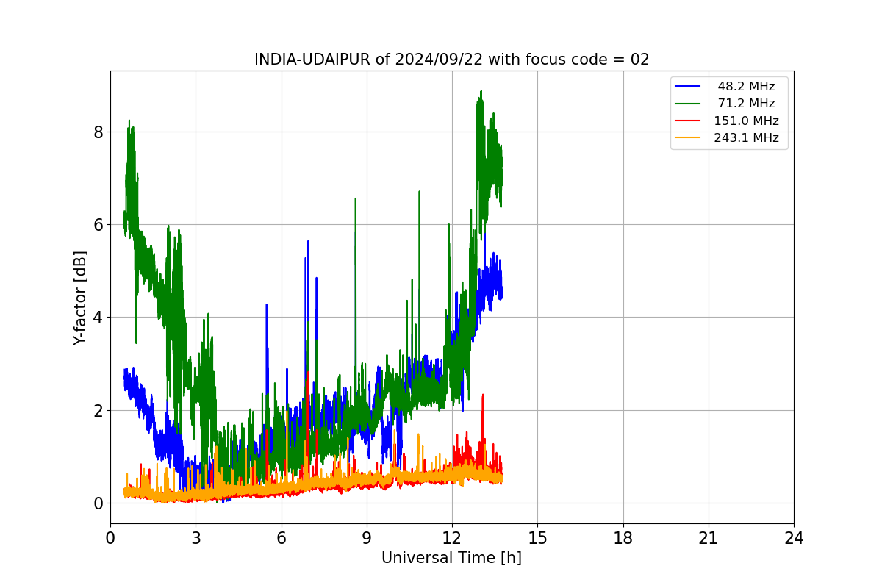This screenshot has width=882, height=588.
Task: Click the x-axis tick label 12
Action: pos(452,538)
